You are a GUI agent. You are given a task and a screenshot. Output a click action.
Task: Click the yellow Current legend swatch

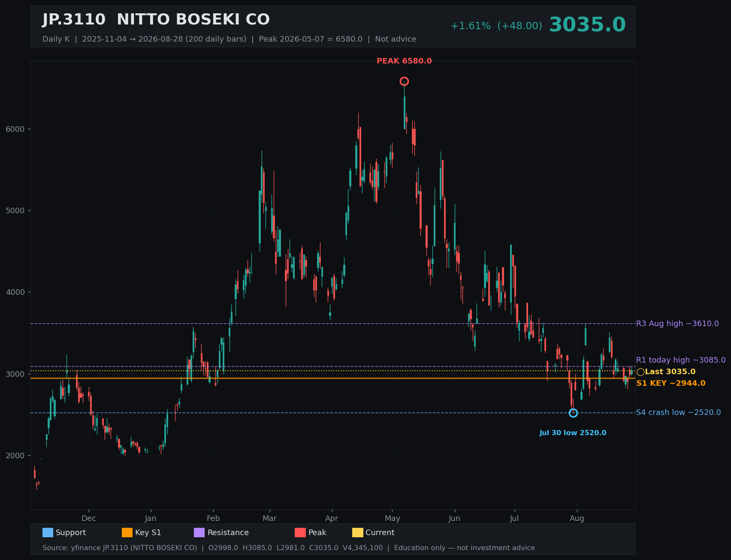pos(358,533)
